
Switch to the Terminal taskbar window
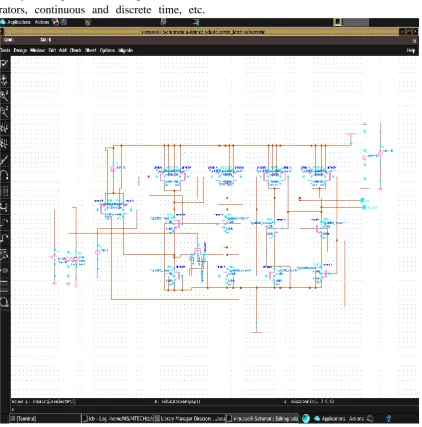pyautogui.click(x=46, y=419)
